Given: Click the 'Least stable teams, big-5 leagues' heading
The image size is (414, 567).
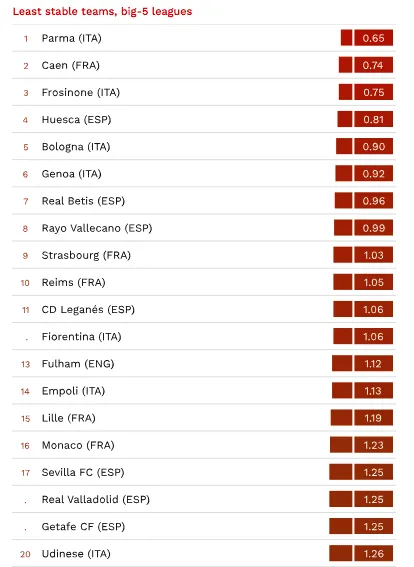Looking at the screenshot, I should click(x=102, y=11).
